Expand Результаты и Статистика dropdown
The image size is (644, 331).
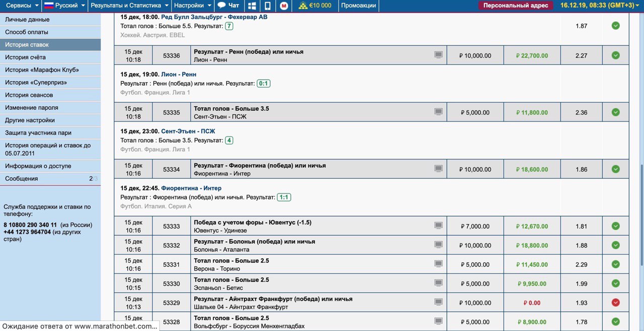pyautogui.click(x=129, y=6)
